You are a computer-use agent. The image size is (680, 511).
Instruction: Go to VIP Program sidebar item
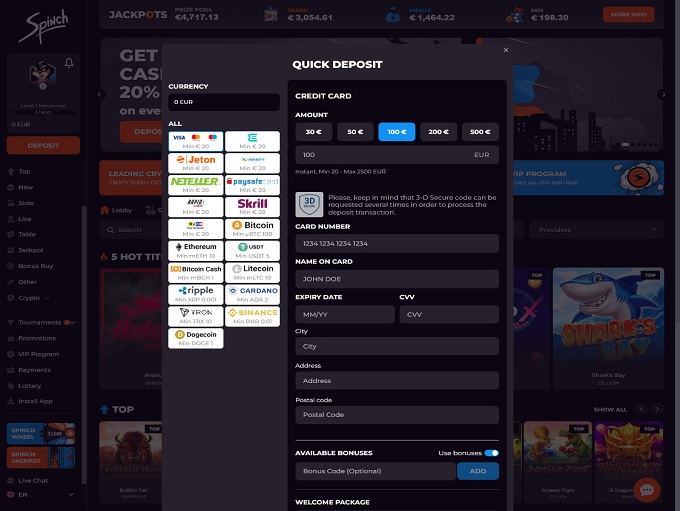pyautogui.click(x=38, y=354)
